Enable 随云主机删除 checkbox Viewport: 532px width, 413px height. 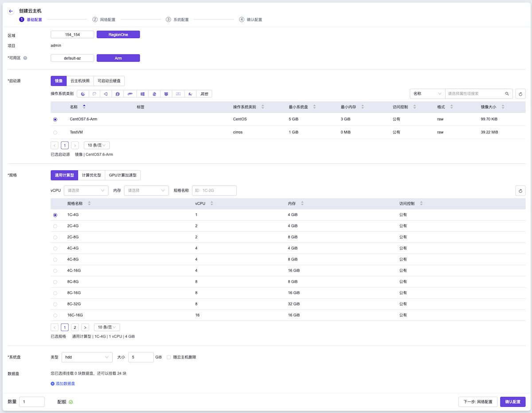point(169,357)
